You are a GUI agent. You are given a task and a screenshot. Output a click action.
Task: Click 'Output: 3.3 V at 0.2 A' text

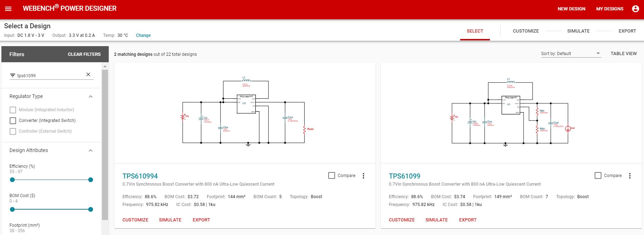pos(74,35)
